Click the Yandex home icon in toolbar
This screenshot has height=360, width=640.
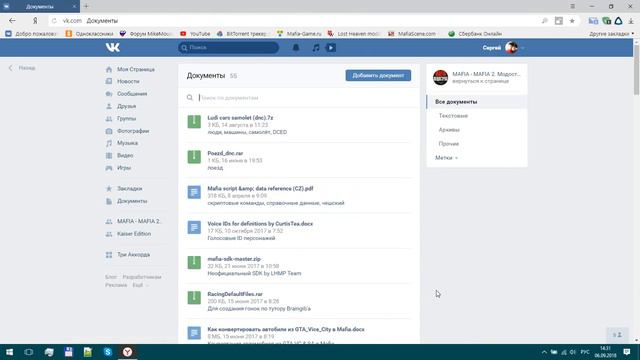[35, 20]
